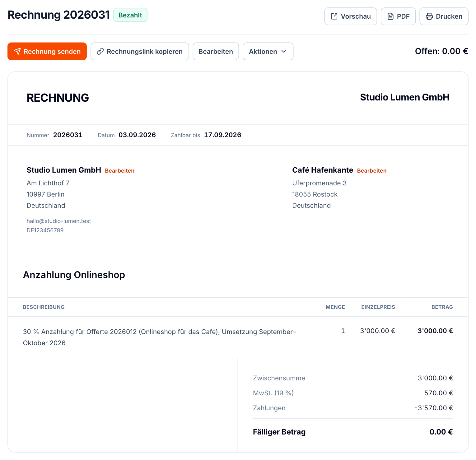
Task: Open the Vorschau external-link icon
Action: click(x=334, y=16)
